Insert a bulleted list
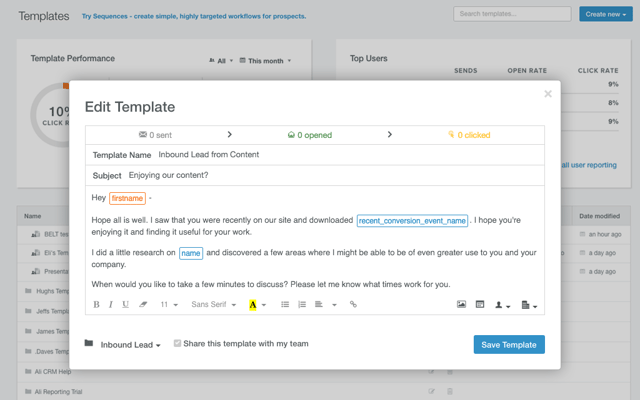This screenshot has width=640, height=400. [285, 304]
